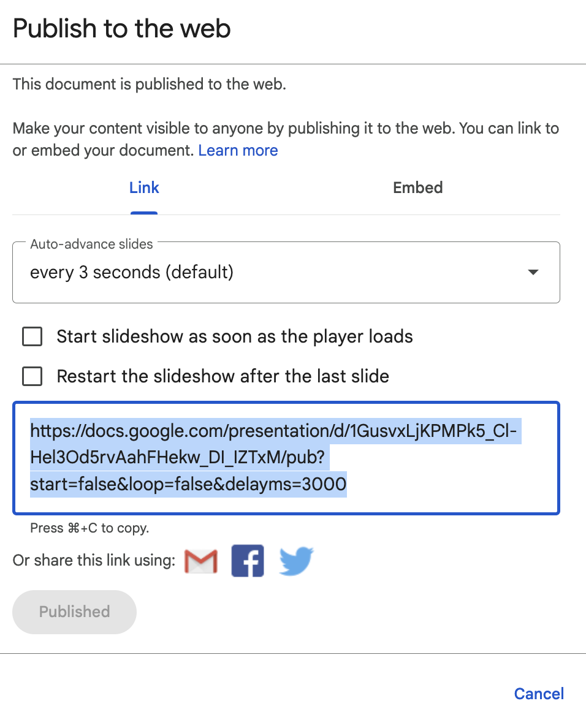
Task: Click the greyed Published button
Action: click(74, 612)
